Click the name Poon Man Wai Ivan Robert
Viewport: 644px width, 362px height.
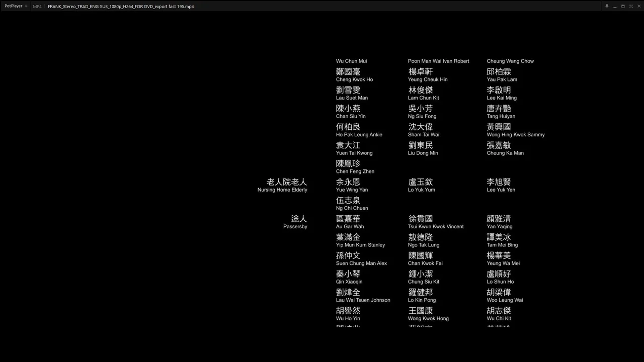click(x=439, y=61)
